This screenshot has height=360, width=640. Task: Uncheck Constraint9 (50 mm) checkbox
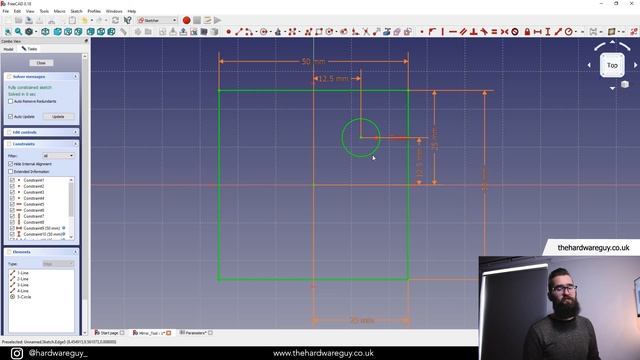pos(12,228)
